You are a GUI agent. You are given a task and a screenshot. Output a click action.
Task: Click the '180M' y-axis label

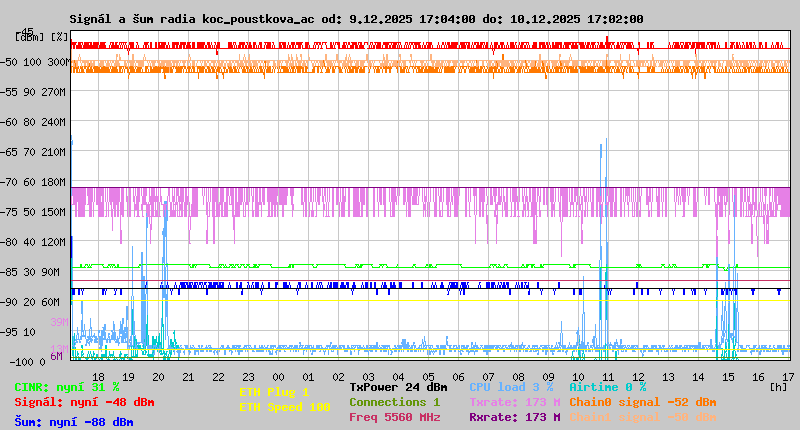point(54,183)
